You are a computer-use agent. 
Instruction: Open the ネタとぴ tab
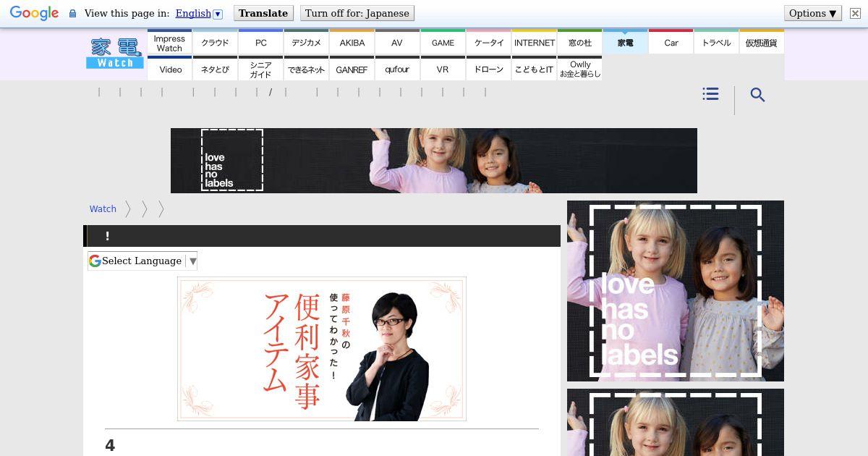coord(215,69)
